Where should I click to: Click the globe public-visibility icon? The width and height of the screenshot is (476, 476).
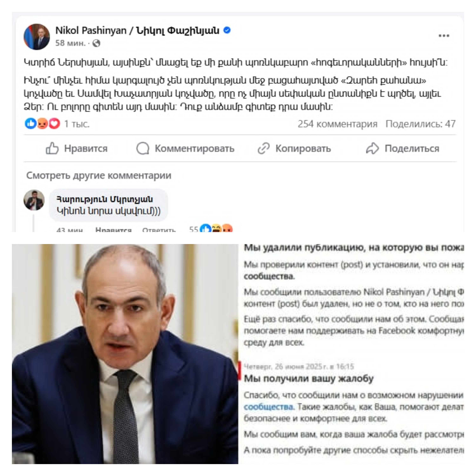click(96, 43)
